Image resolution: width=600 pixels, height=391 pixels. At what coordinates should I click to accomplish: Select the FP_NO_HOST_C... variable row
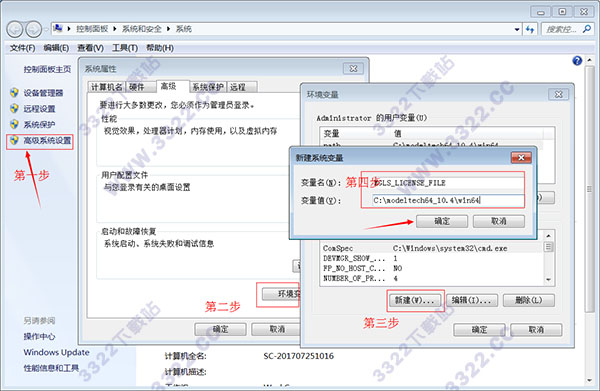[x=432, y=268]
